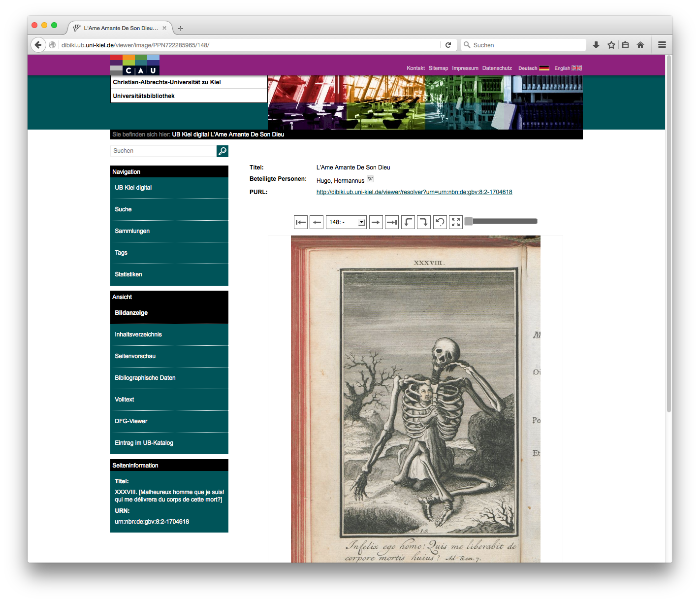Open the bookmarks list icon
Image resolution: width=700 pixels, height=602 pixels.
point(625,45)
